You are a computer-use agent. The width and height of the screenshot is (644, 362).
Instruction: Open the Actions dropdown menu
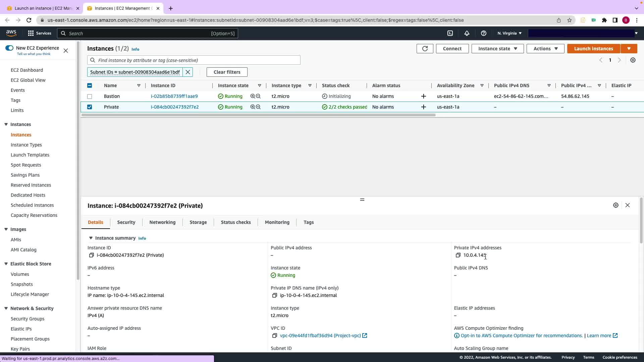tap(545, 49)
